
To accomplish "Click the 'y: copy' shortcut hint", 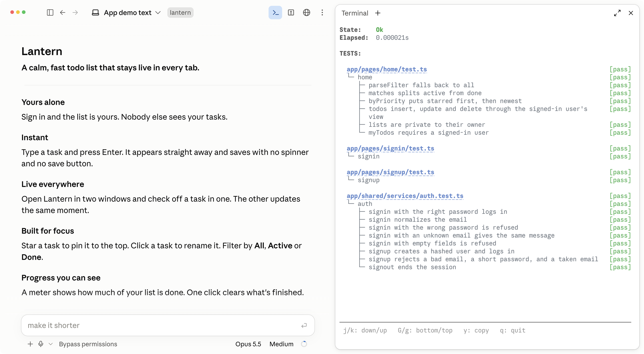I will point(476,330).
